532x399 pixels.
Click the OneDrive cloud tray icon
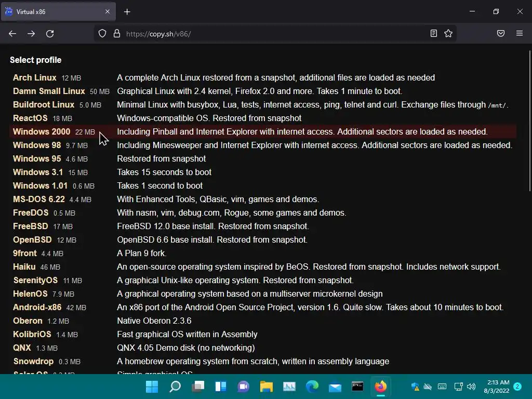(x=428, y=387)
